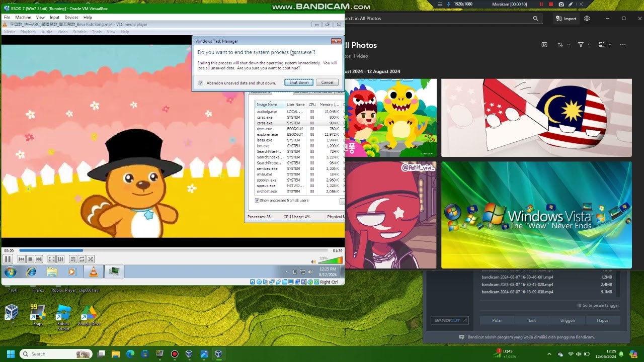Screen dimensions: 644x362
Task: Toggle VLC loop mode button
Action: point(82,259)
